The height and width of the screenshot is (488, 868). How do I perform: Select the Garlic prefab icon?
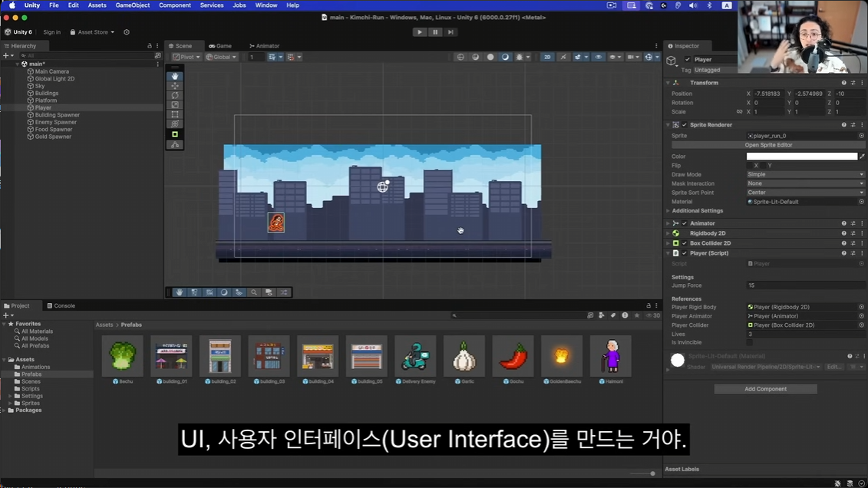point(464,356)
